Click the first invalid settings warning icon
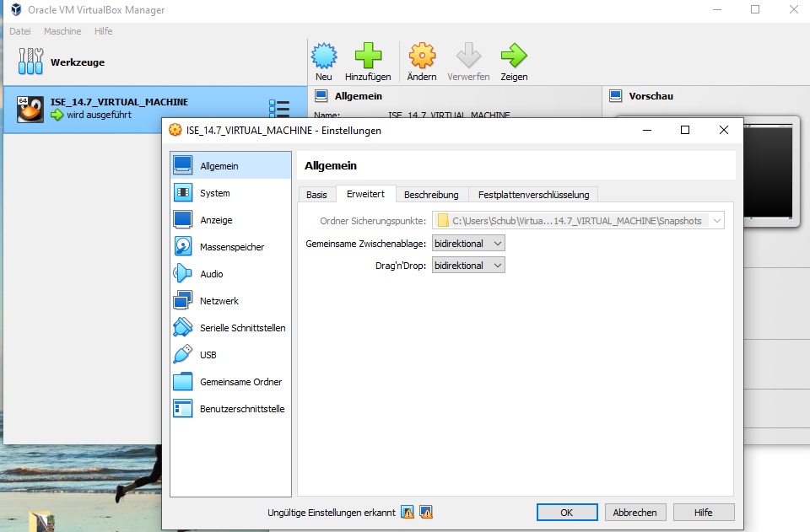Screen dimensions: 810x532 click(408, 513)
